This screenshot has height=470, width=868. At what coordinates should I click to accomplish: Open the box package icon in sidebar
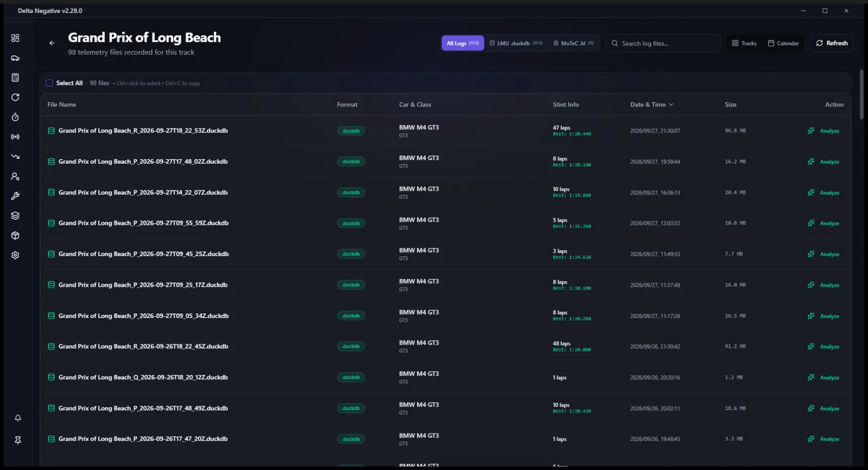(15, 236)
